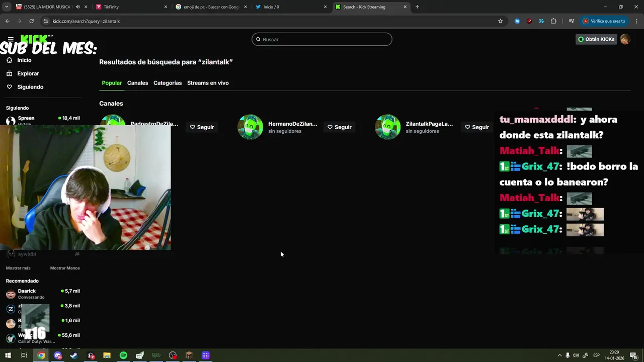Click Verifica que eres tú button

604,21
